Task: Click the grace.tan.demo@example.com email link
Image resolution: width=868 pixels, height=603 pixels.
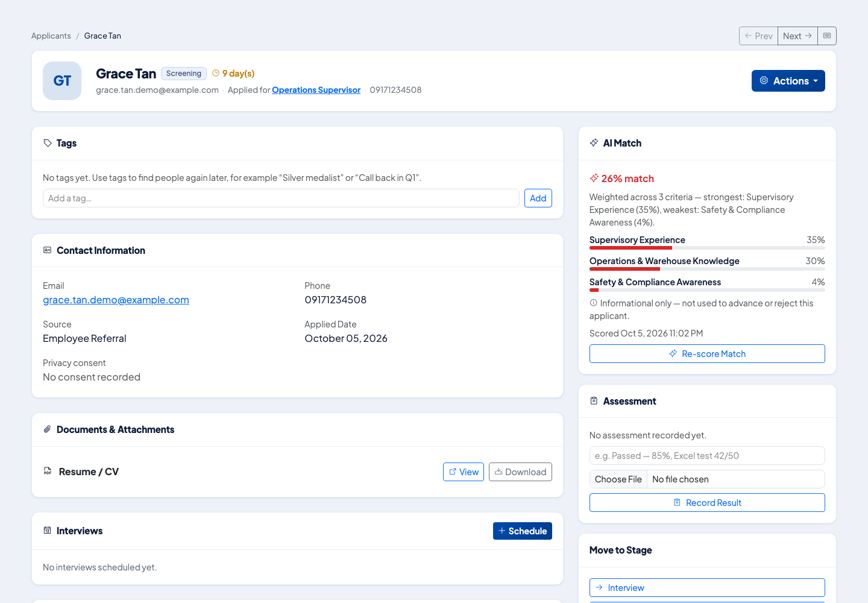Action: [x=116, y=300]
